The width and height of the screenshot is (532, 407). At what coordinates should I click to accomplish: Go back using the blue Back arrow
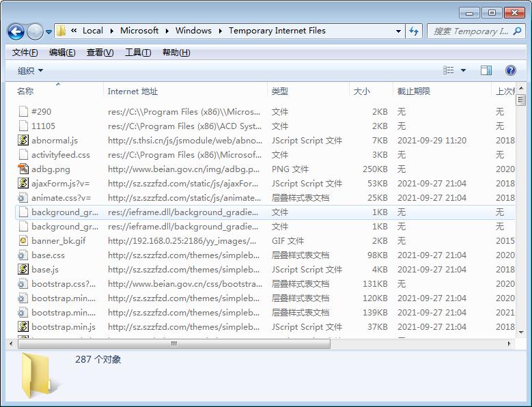coord(16,31)
